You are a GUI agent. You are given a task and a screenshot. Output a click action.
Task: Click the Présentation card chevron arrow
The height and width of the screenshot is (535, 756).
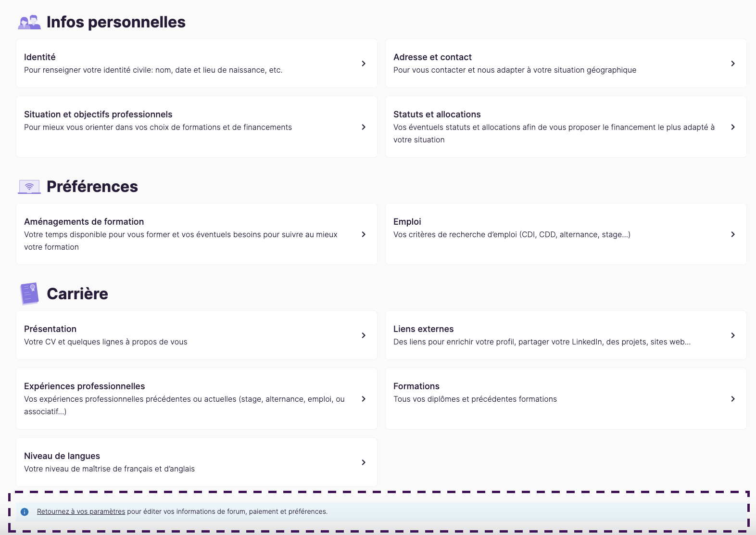pos(364,335)
